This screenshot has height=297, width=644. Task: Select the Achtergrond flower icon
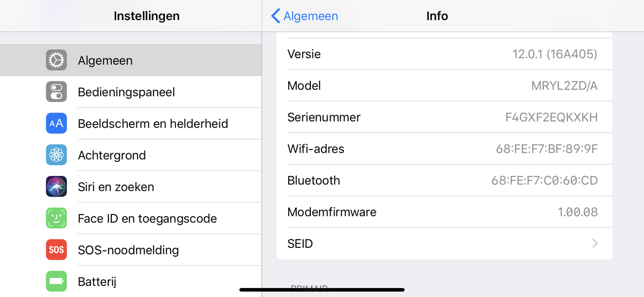(56, 155)
